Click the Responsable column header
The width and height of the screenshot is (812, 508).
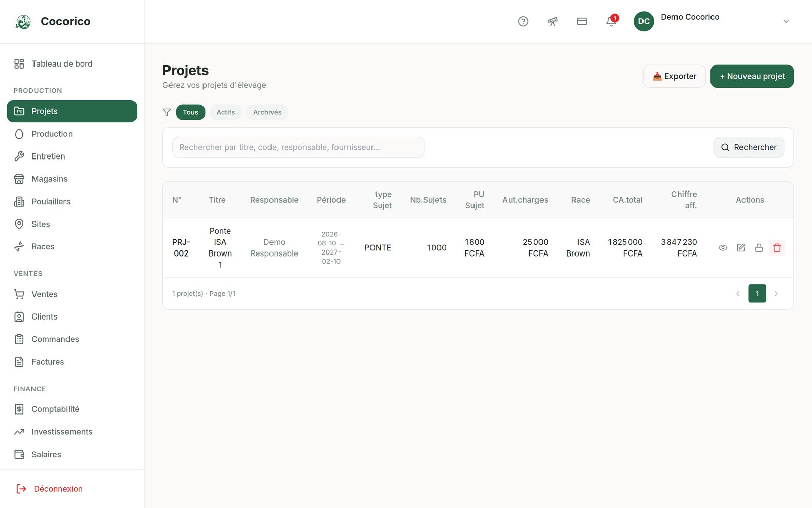274,200
